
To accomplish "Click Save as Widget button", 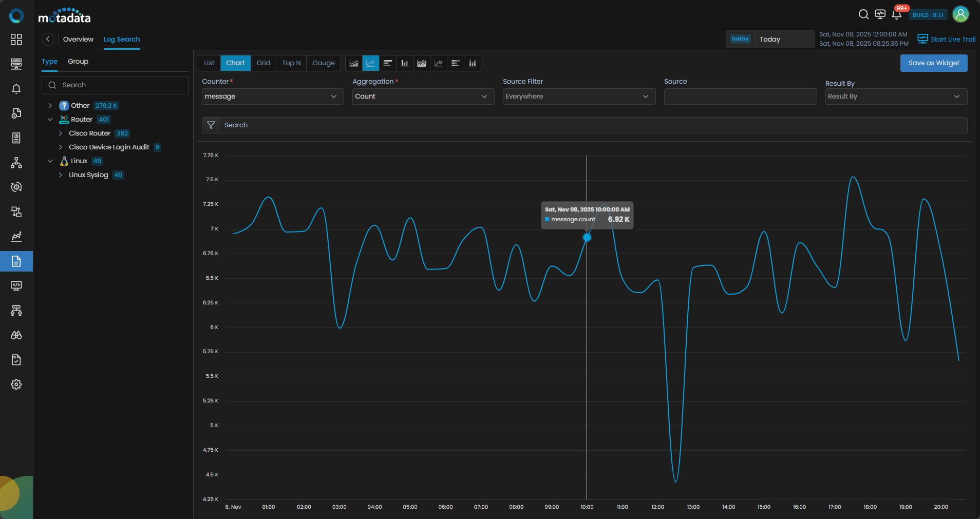I will (933, 63).
